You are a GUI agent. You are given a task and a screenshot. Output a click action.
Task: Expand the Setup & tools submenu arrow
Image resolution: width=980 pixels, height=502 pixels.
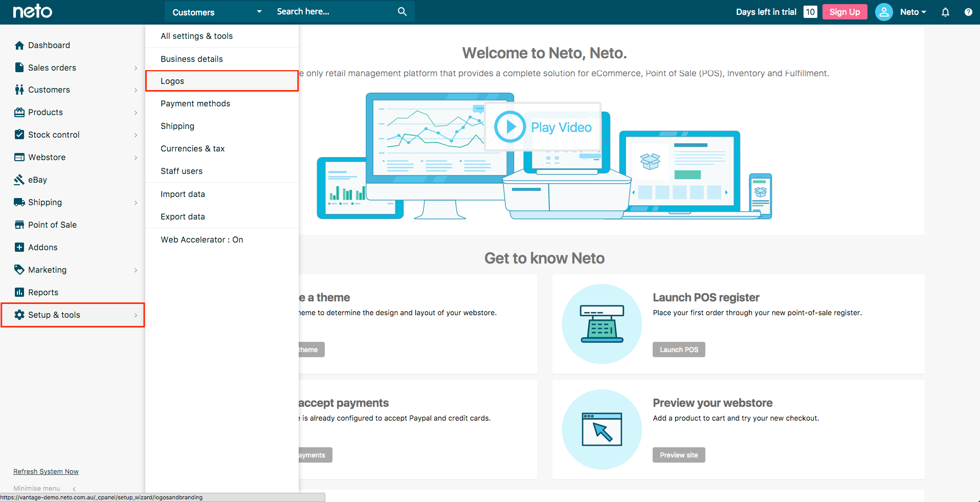pyautogui.click(x=136, y=315)
